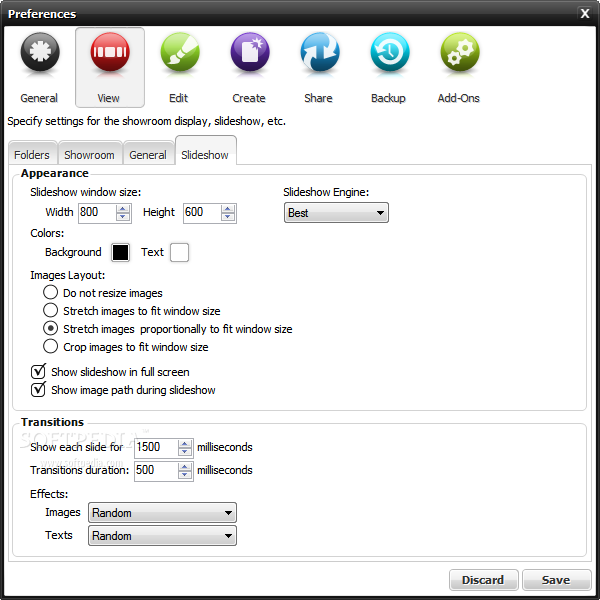Decrease the Transitions duration value
Screen dimensions: 600x600
point(185,475)
